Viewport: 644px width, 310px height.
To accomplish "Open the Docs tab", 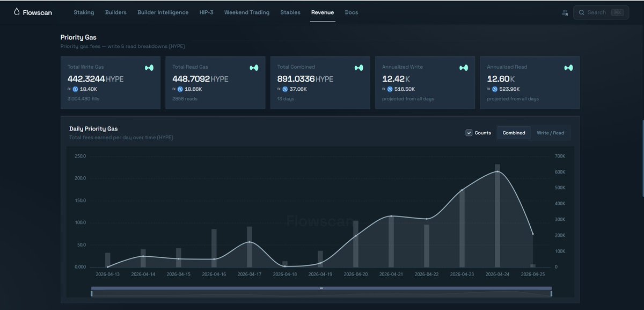I will (352, 12).
